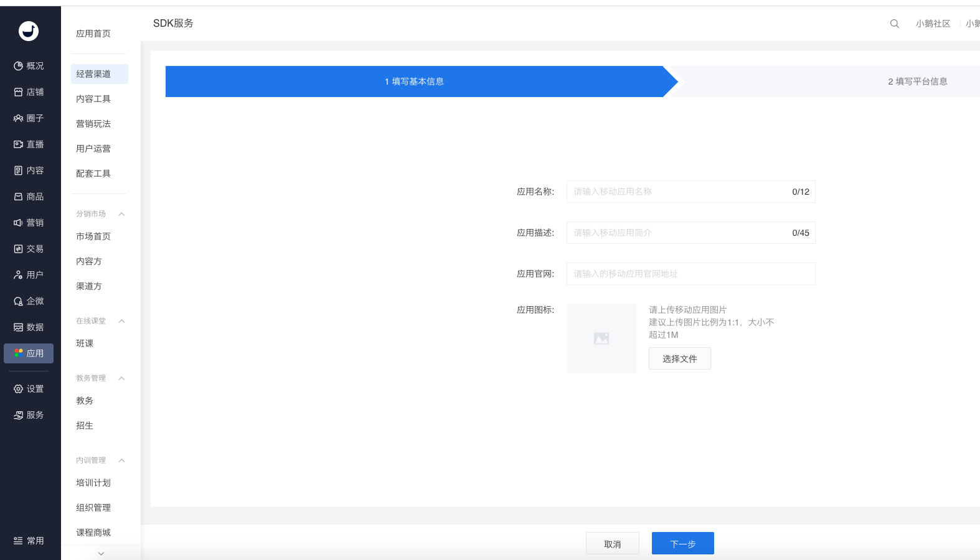Open the 直播 live stream icon
The image size is (980, 560).
19,144
